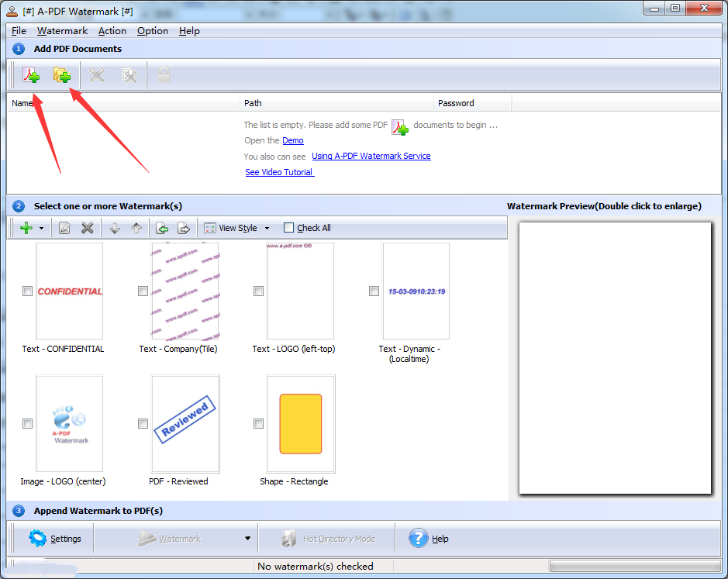Open Using A-PDF Watermark Service link
This screenshot has width=728, height=579.
[x=371, y=156]
